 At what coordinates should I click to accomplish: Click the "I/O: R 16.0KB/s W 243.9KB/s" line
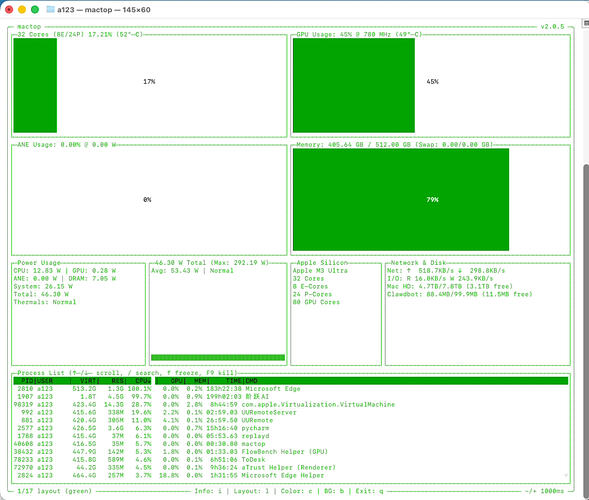(x=440, y=279)
